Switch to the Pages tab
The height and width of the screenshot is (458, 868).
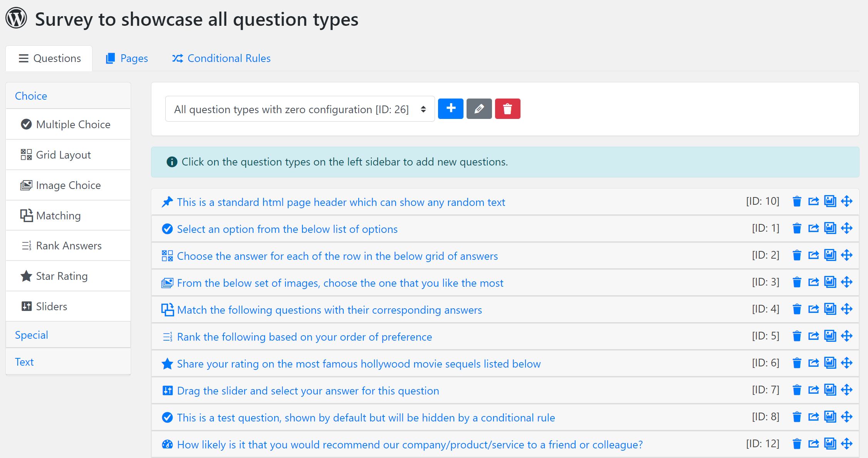[127, 58]
